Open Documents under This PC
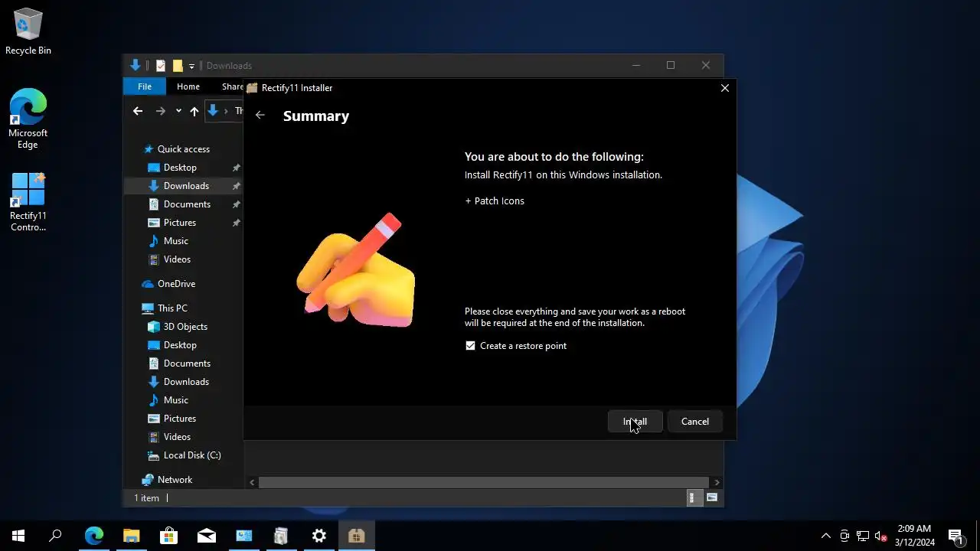This screenshot has width=980, height=551. (187, 364)
